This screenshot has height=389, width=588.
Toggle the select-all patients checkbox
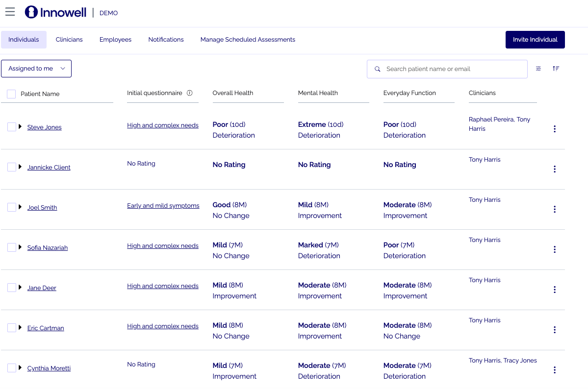coord(11,94)
